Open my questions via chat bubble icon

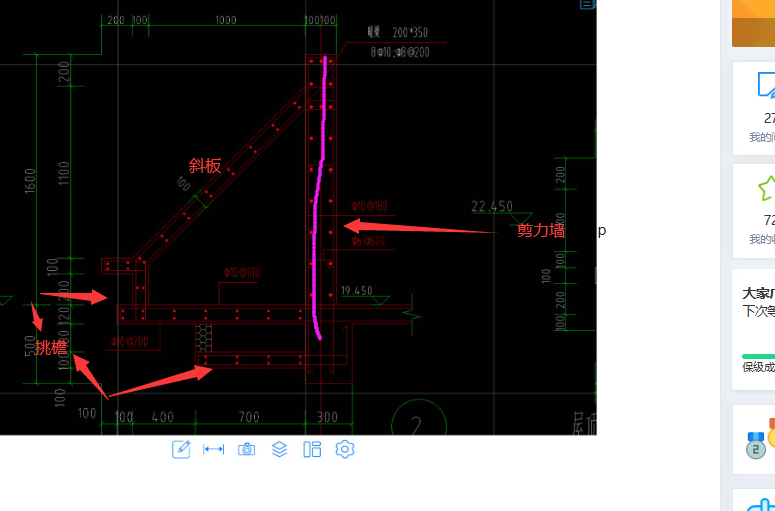point(767,85)
